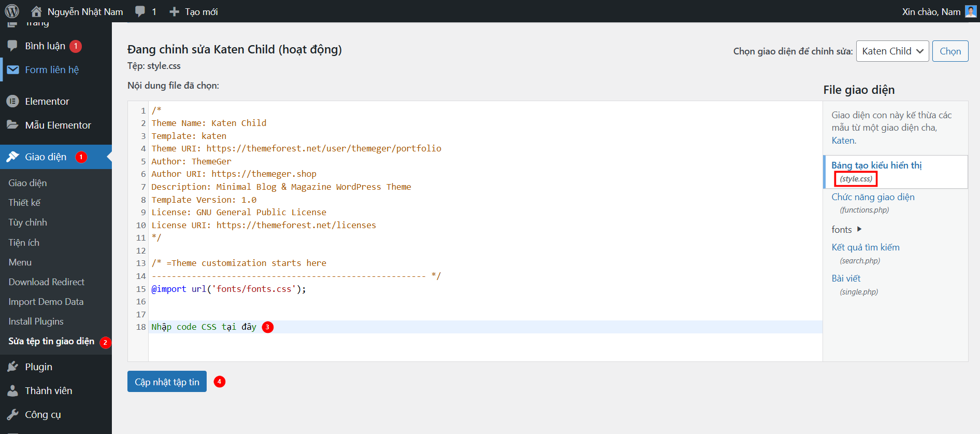The width and height of the screenshot is (980, 434).
Task: Open Import Demo Data submenu item
Action: 46,301
